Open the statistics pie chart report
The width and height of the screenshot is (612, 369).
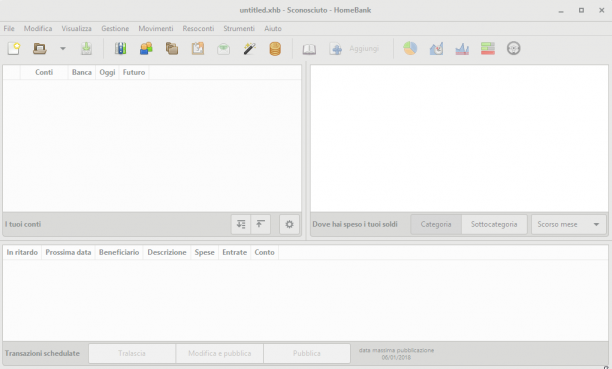[x=410, y=48]
